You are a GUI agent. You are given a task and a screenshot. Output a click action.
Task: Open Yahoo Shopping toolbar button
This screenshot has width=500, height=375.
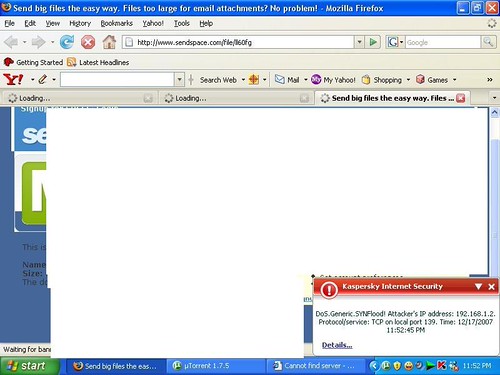click(x=382, y=80)
